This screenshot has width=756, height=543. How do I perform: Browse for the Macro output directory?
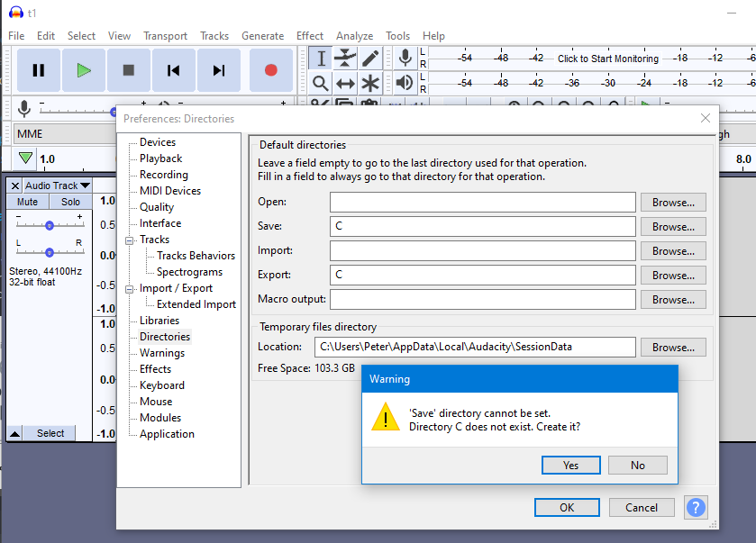pyautogui.click(x=673, y=300)
